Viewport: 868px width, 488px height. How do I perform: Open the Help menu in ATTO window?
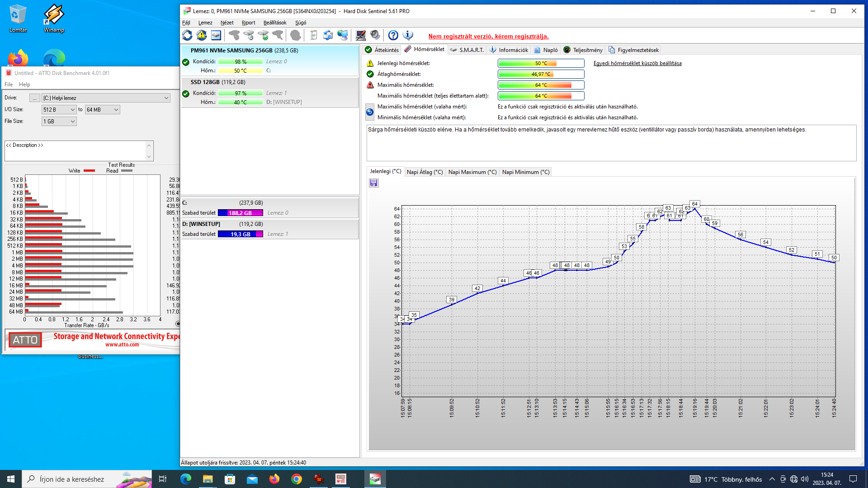tap(24, 84)
